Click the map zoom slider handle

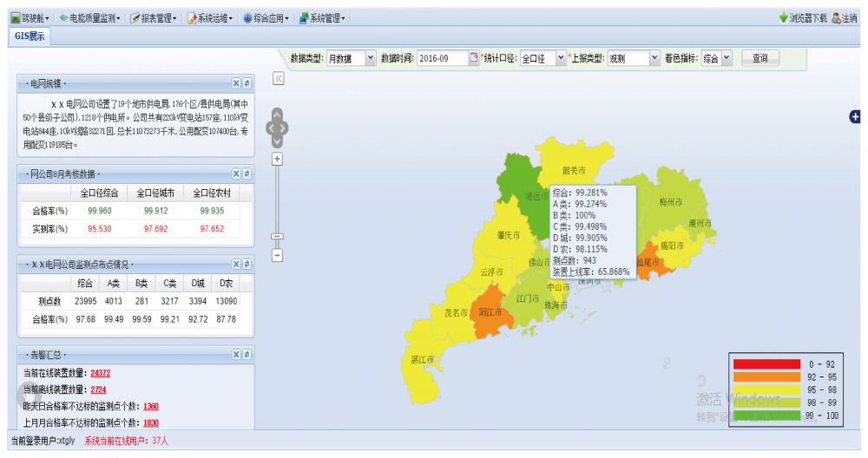(277, 236)
